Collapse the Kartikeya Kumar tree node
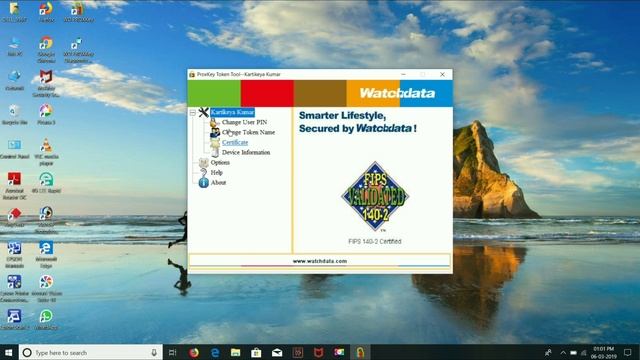The width and height of the screenshot is (640, 360). pyautogui.click(x=193, y=113)
